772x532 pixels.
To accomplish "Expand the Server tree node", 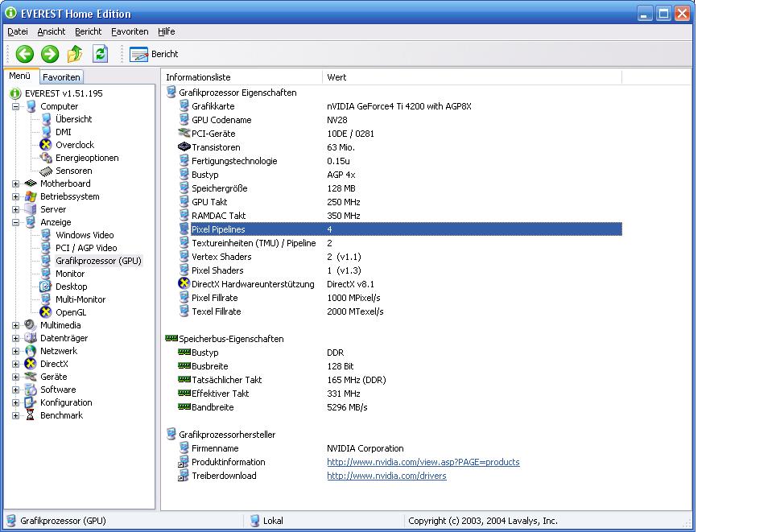I will (16, 209).
